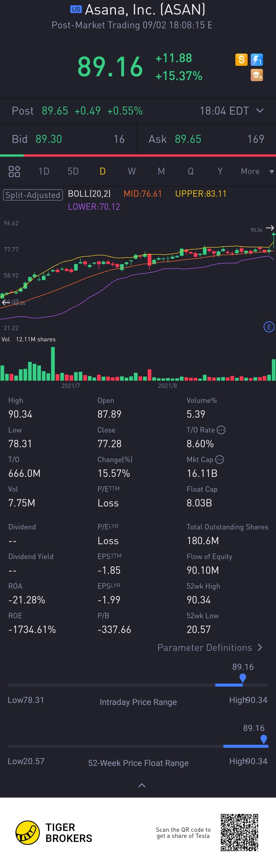This screenshot has height=868, width=276.
Task: Tap the Intraday Price Range slider marker
Action: click(242, 678)
